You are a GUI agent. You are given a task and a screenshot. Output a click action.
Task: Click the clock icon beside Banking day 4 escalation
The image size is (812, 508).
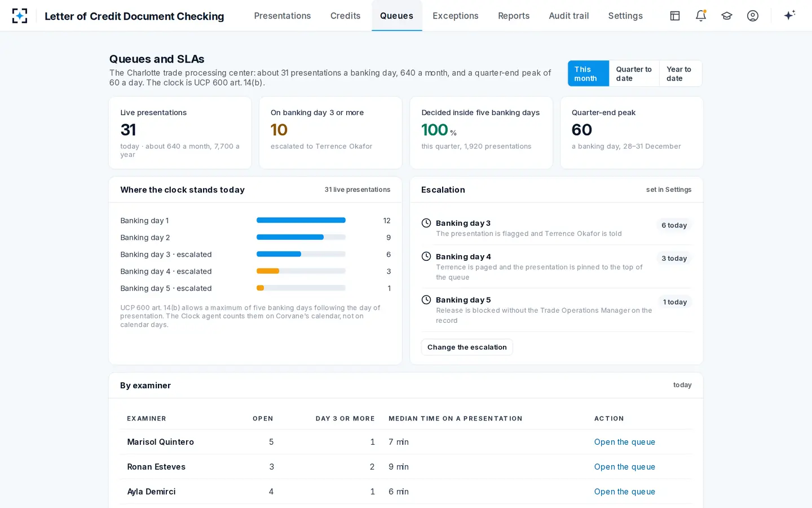point(426,256)
